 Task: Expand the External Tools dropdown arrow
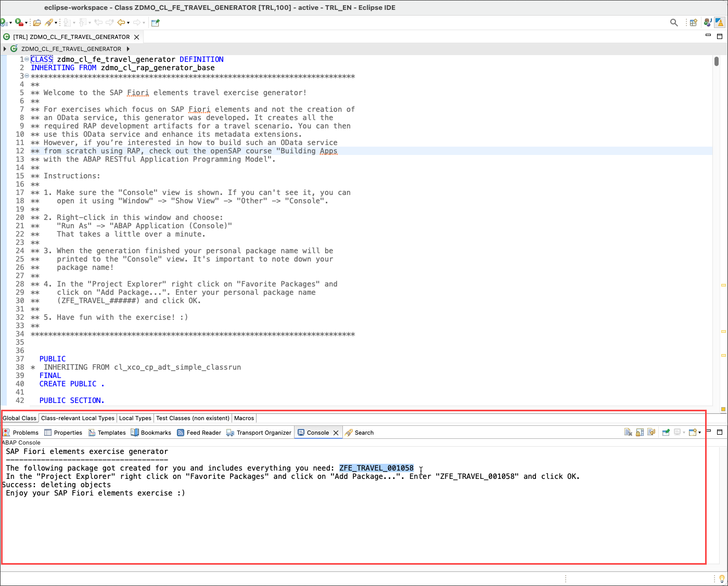(x=27, y=23)
